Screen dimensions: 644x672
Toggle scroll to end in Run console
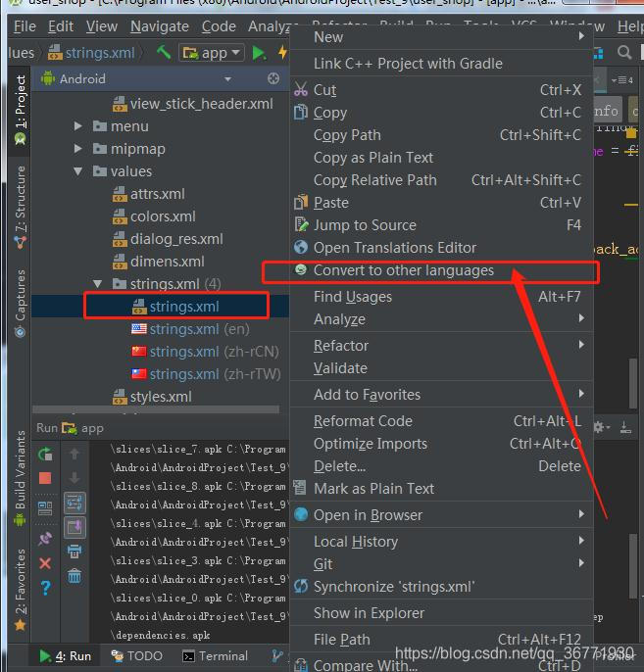(x=74, y=527)
